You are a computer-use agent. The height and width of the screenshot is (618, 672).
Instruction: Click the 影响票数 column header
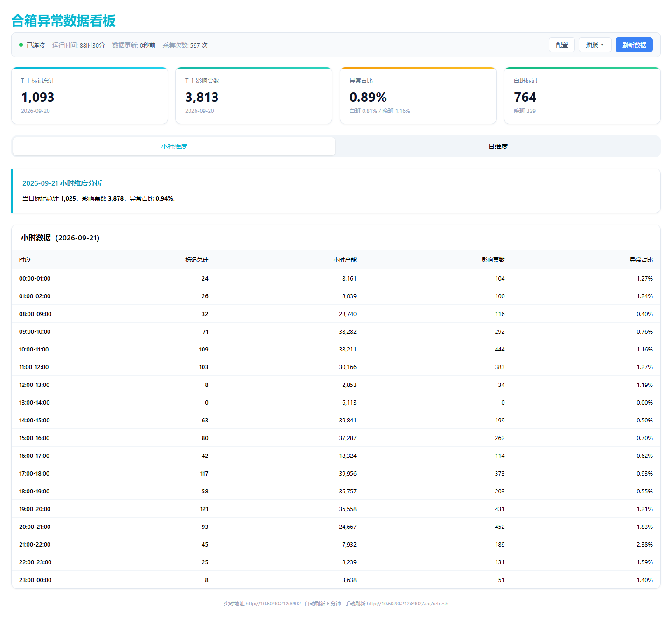click(x=493, y=260)
